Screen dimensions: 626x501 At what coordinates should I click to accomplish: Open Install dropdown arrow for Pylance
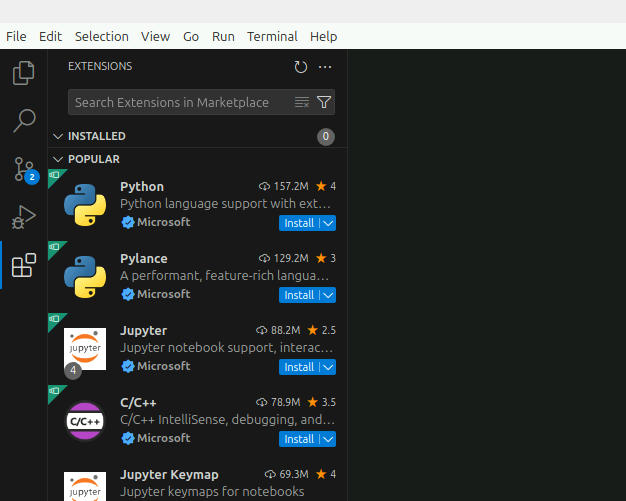pos(328,295)
